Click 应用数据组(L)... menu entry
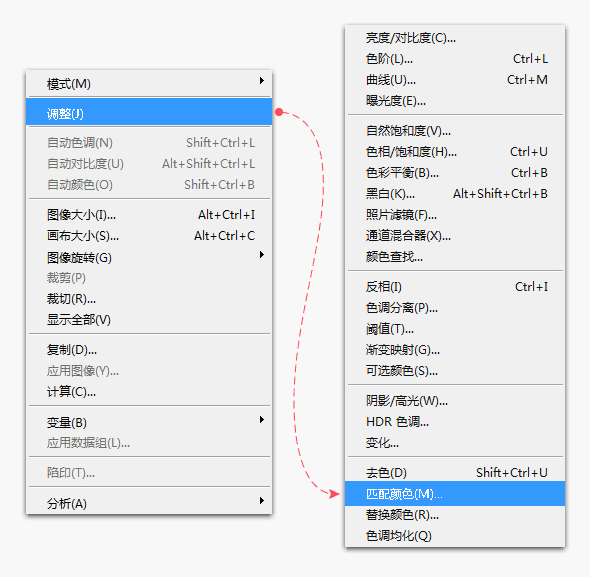590x577 pixels. point(149,443)
